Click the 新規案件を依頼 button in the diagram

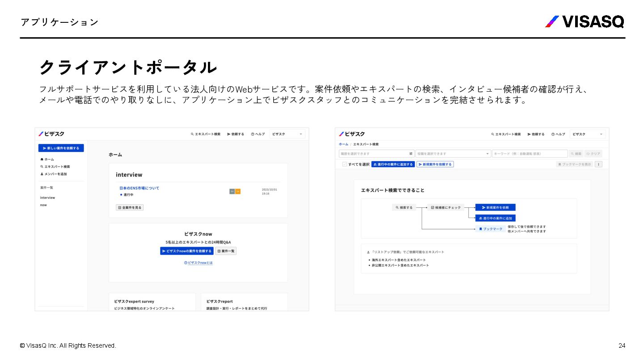coord(495,207)
